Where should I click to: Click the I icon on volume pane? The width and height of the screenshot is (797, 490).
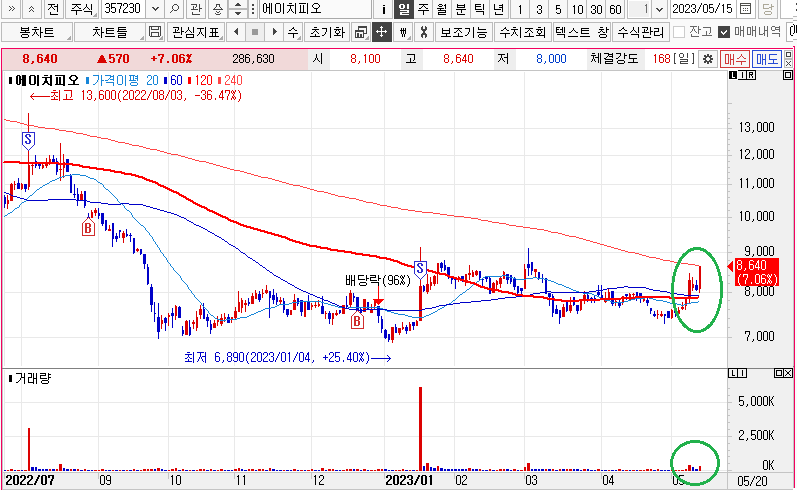(742, 374)
